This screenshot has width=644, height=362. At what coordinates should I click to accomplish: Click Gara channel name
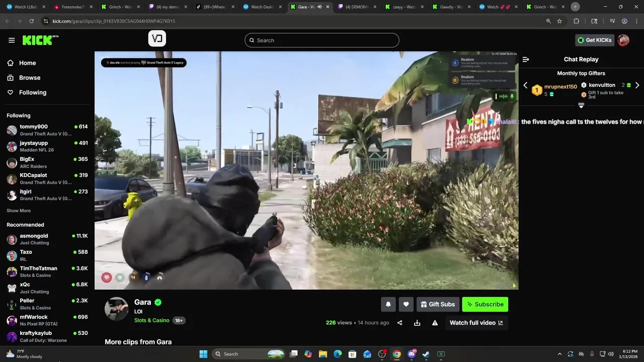[143, 302]
